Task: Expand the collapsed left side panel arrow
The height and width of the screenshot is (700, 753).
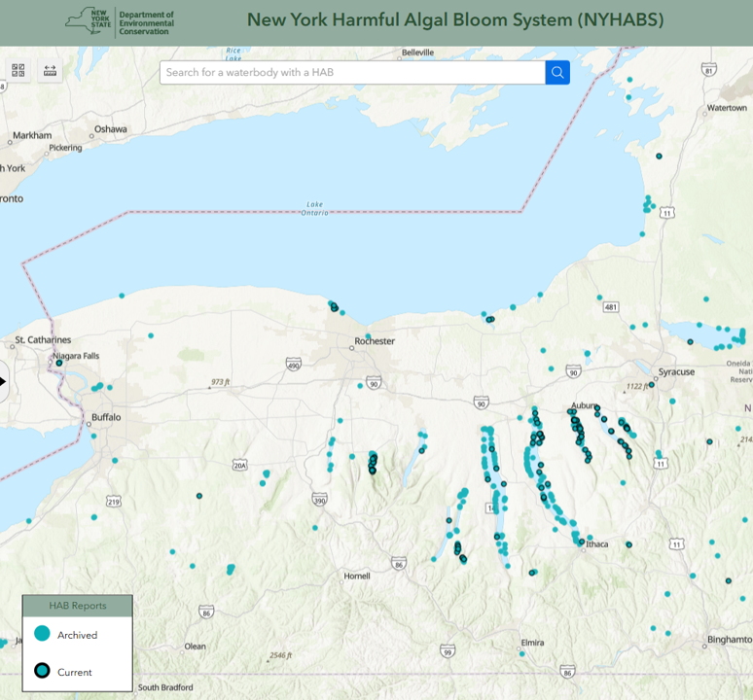Action: [x=3, y=381]
